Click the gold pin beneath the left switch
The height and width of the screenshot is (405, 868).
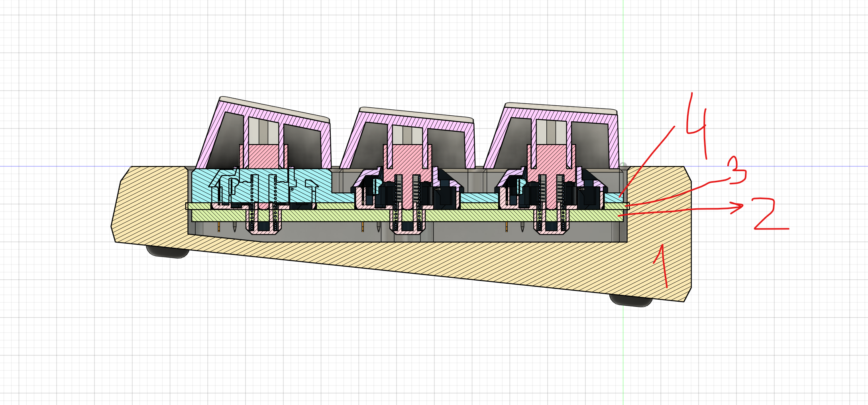(x=219, y=228)
